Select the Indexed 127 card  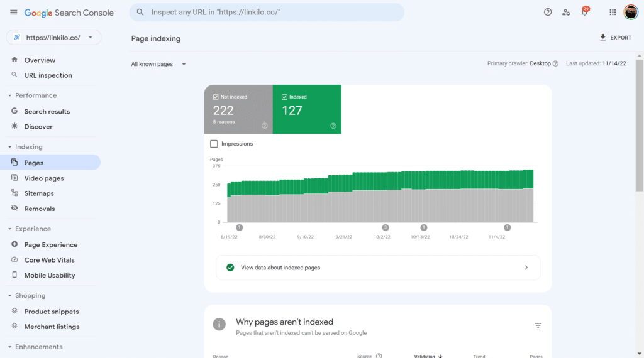tap(307, 109)
